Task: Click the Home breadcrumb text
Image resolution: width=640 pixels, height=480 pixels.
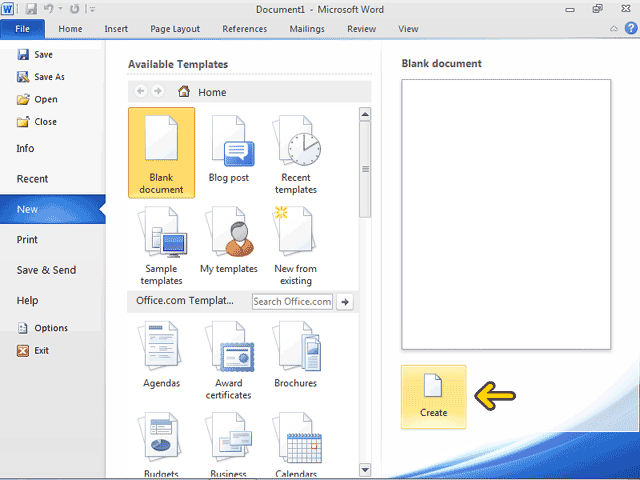Action: 212,92
